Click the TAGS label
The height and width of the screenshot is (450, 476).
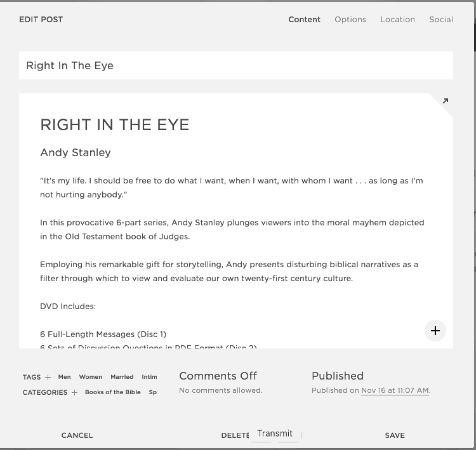tap(32, 377)
